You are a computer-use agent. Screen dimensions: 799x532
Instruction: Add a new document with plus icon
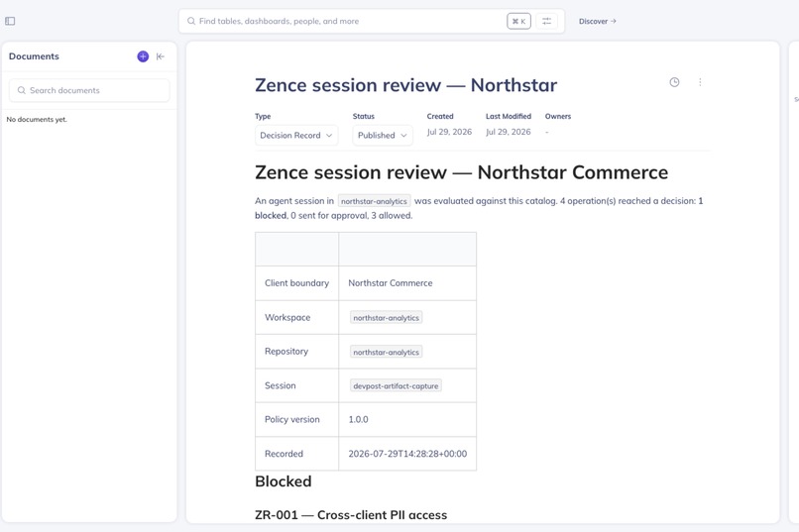pyautogui.click(x=143, y=56)
